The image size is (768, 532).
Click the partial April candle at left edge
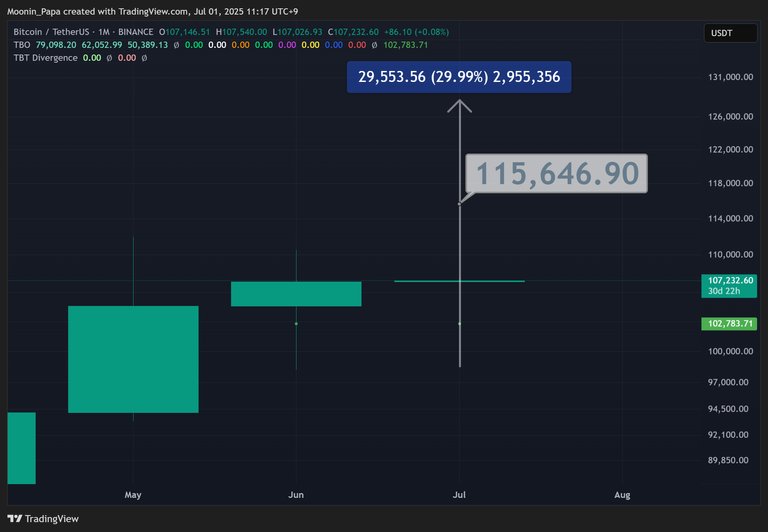coord(22,448)
